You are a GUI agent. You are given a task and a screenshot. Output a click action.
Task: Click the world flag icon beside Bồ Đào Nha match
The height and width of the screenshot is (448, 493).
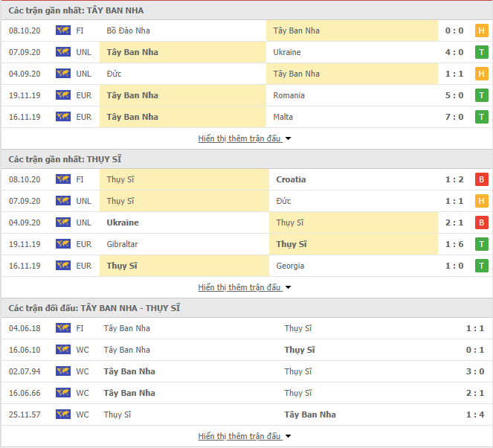pyautogui.click(x=63, y=31)
